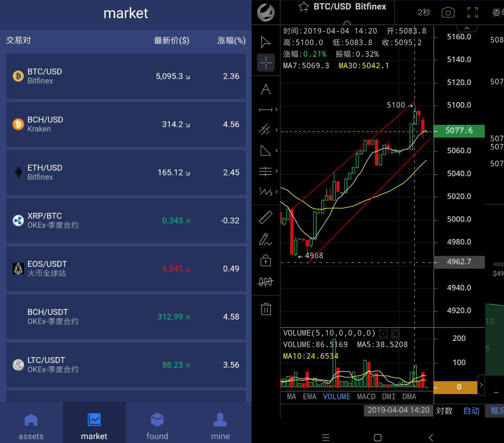Select the text annotation tool
Viewport: 504px width, 443px height.
point(266,89)
